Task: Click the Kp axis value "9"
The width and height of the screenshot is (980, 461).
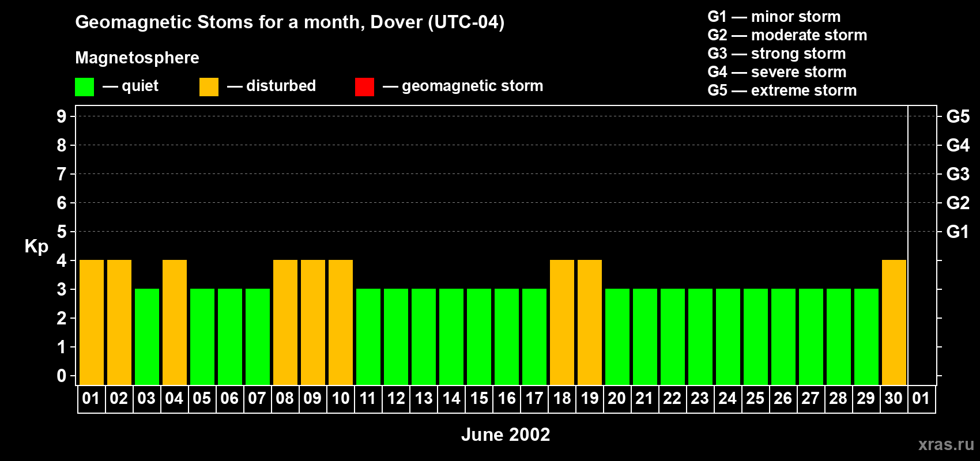Action: click(62, 116)
